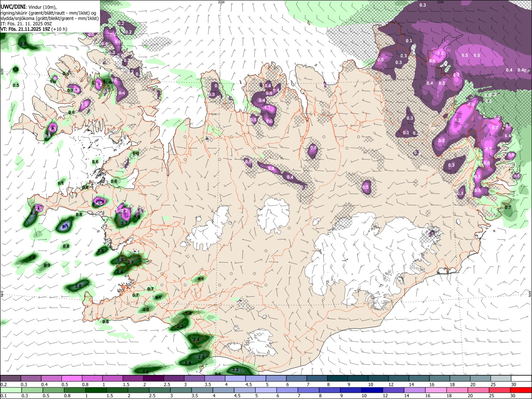Click the 3.2 rainfall value on the map

pyautogui.click(x=235, y=369)
